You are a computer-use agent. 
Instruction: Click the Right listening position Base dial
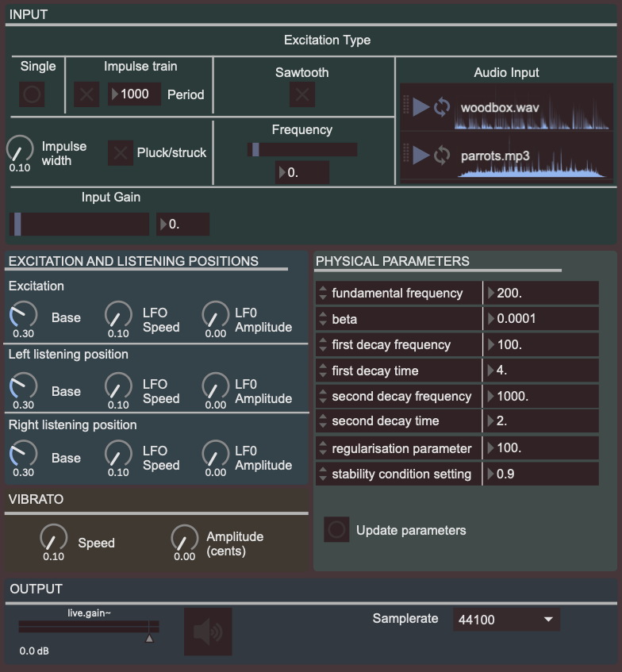coord(23,454)
